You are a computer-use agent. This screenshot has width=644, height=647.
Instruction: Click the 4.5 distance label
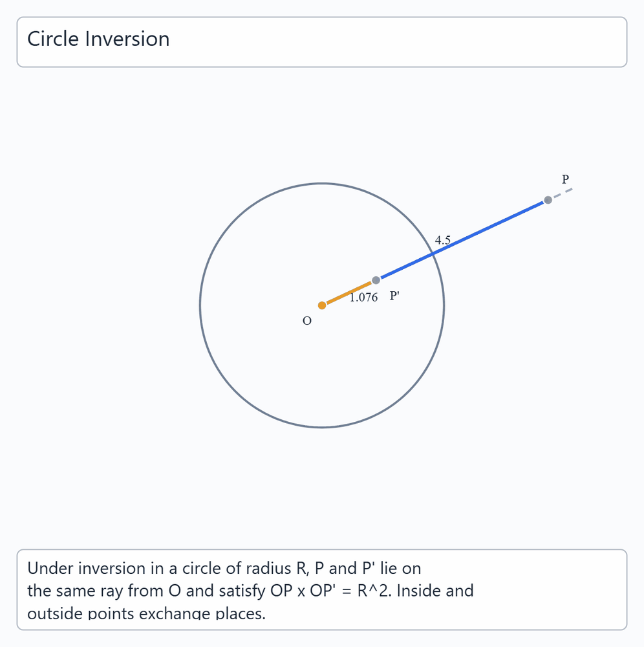(442, 240)
